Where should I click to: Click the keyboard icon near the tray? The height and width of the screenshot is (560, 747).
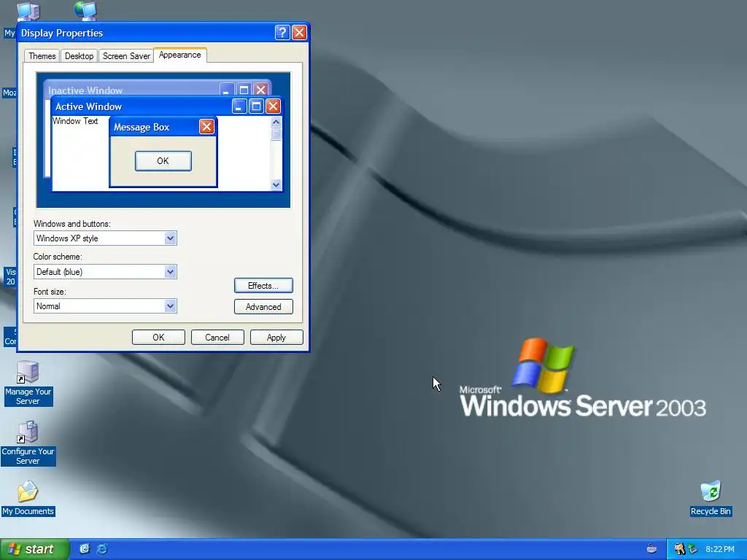pos(651,549)
